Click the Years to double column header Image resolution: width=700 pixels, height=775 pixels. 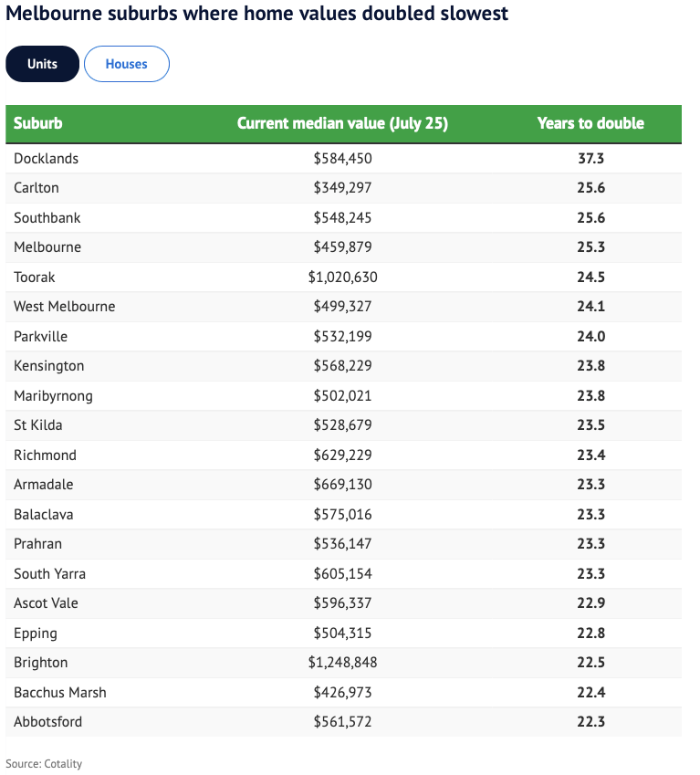coord(590,123)
